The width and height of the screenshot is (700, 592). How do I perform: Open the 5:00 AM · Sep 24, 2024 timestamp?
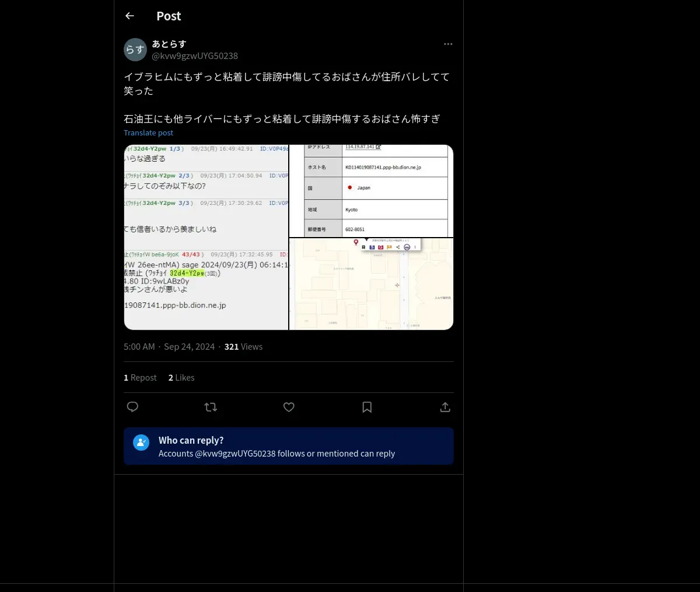(169, 346)
